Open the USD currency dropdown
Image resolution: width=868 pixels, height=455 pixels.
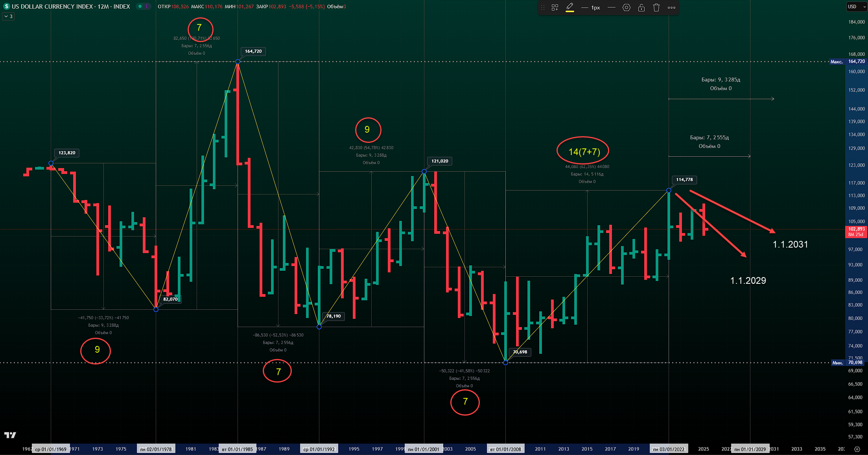pos(857,6)
